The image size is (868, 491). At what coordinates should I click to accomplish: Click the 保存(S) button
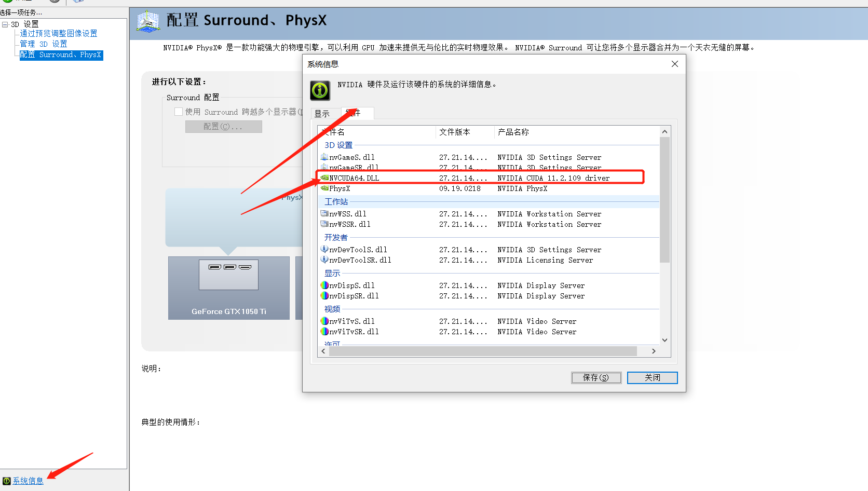(x=596, y=378)
